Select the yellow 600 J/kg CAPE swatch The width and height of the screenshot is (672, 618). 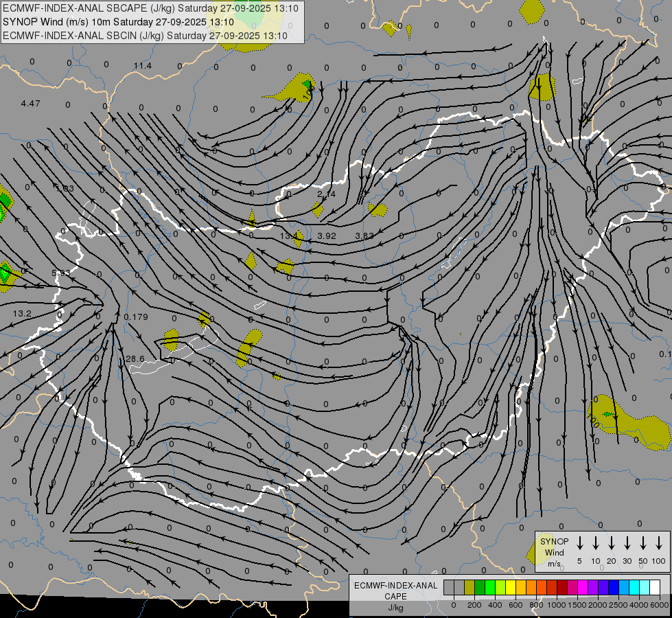pyautogui.click(x=511, y=587)
